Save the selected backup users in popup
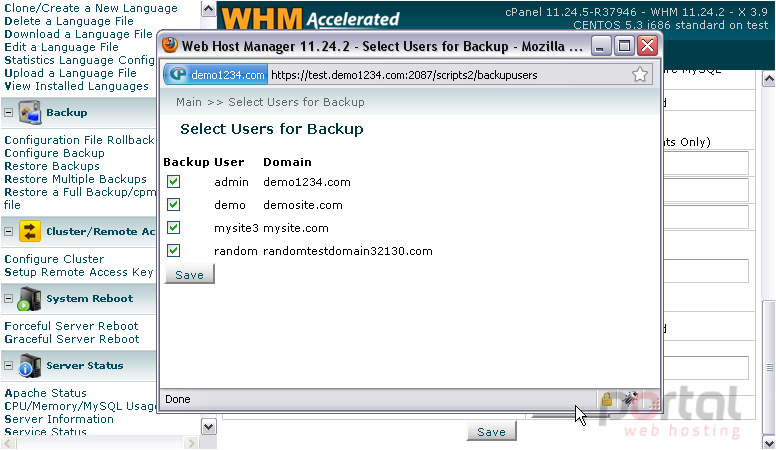Viewport: 776px width, 450px height. 190,274
